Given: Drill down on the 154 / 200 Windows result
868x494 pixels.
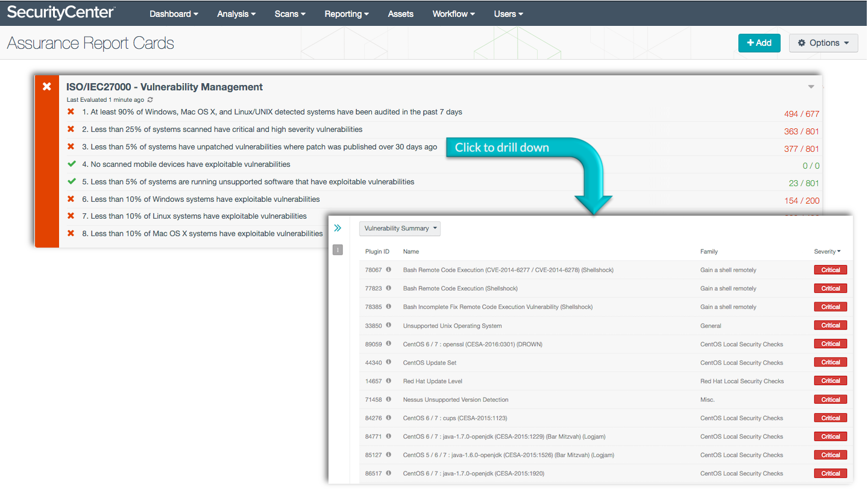Looking at the screenshot, I should [x=802, y=201].
